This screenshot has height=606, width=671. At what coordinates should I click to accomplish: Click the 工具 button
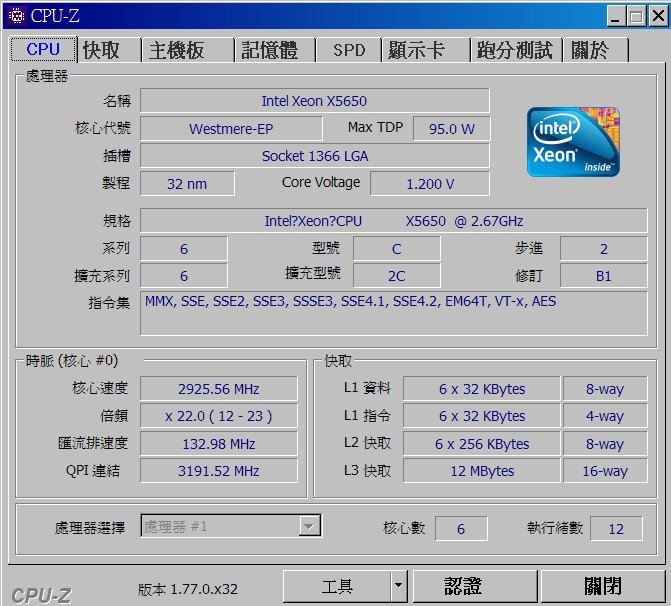pos(337,586)
